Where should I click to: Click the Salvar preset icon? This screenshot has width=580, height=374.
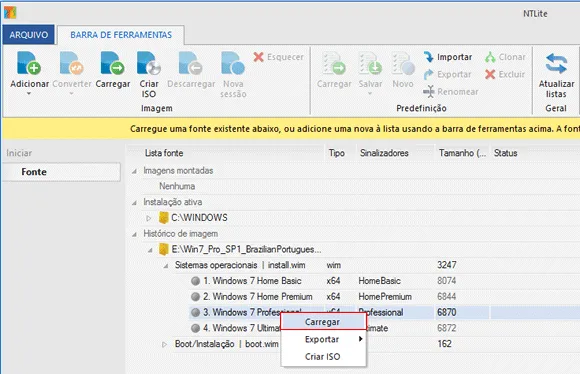pos(370,63)
